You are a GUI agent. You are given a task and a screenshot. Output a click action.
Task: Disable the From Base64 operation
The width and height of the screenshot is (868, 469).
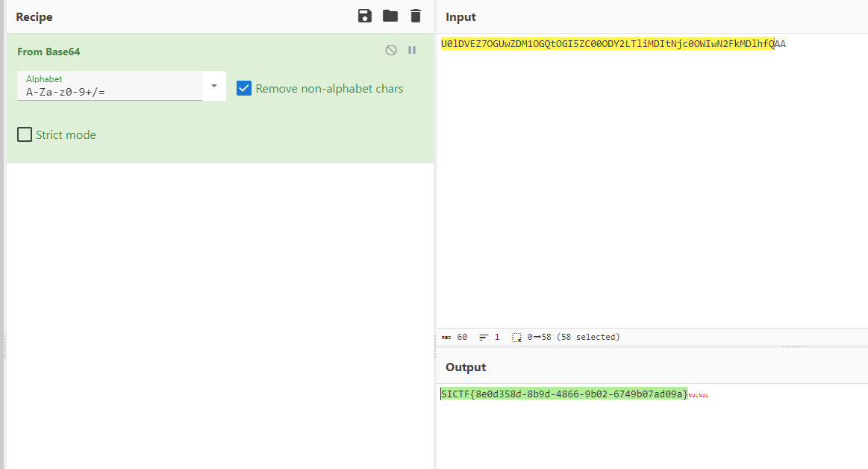(391, 50)
